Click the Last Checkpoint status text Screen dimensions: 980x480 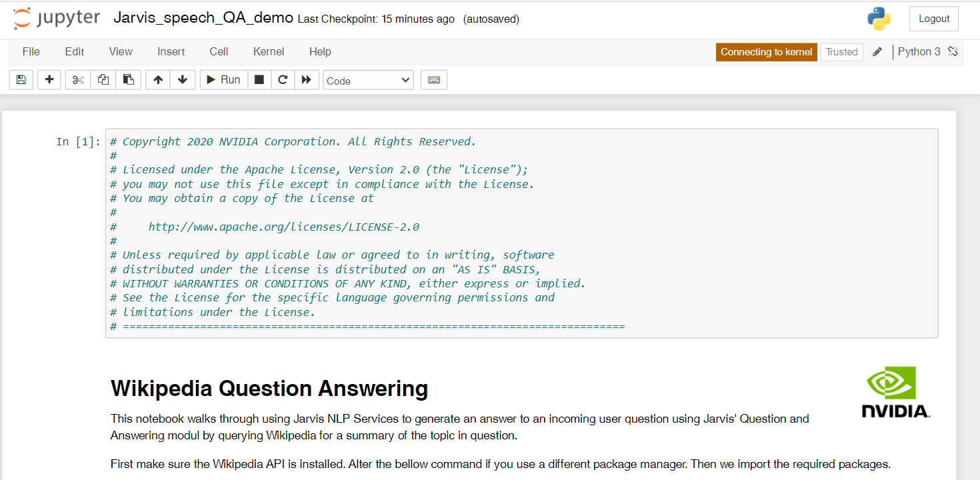376,19
